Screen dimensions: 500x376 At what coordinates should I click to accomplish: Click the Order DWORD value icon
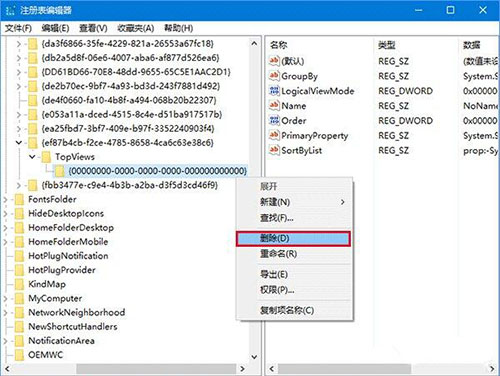point(274,120)
